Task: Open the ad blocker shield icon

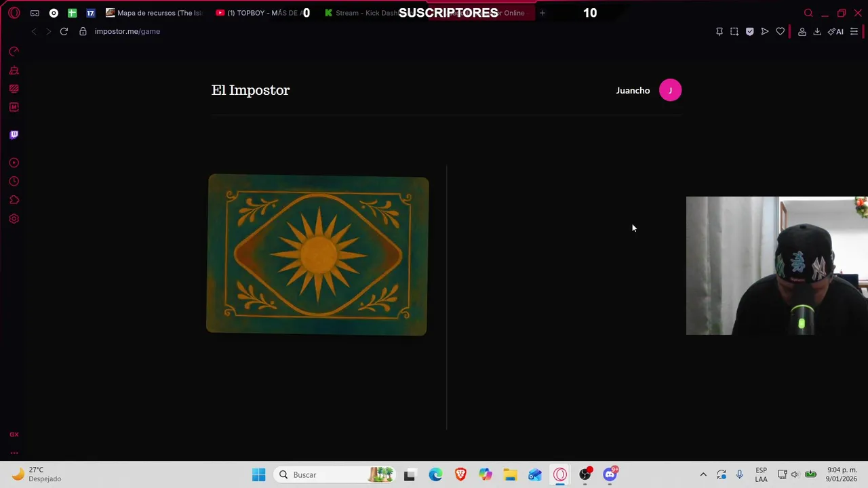Action: (749, 31)
